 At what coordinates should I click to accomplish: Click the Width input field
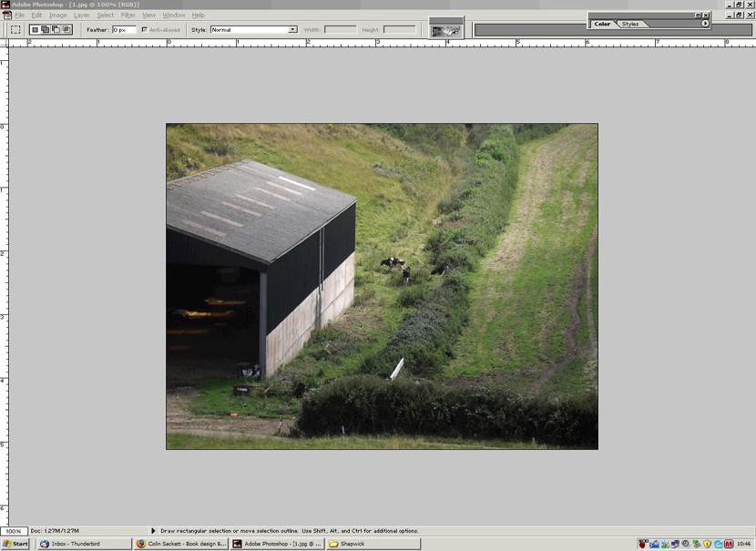[341, 29]
